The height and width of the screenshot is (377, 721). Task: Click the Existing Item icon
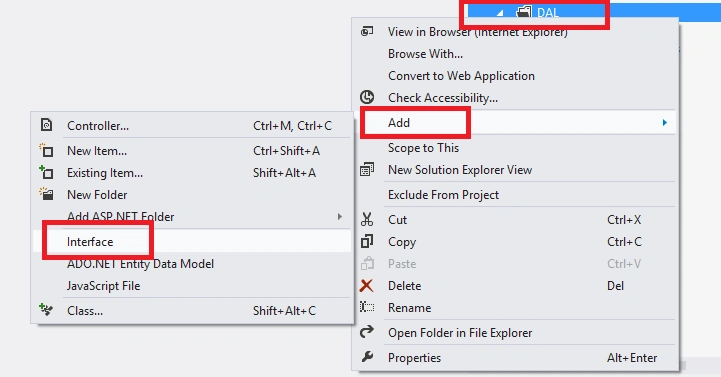click(x=46, y=172)
